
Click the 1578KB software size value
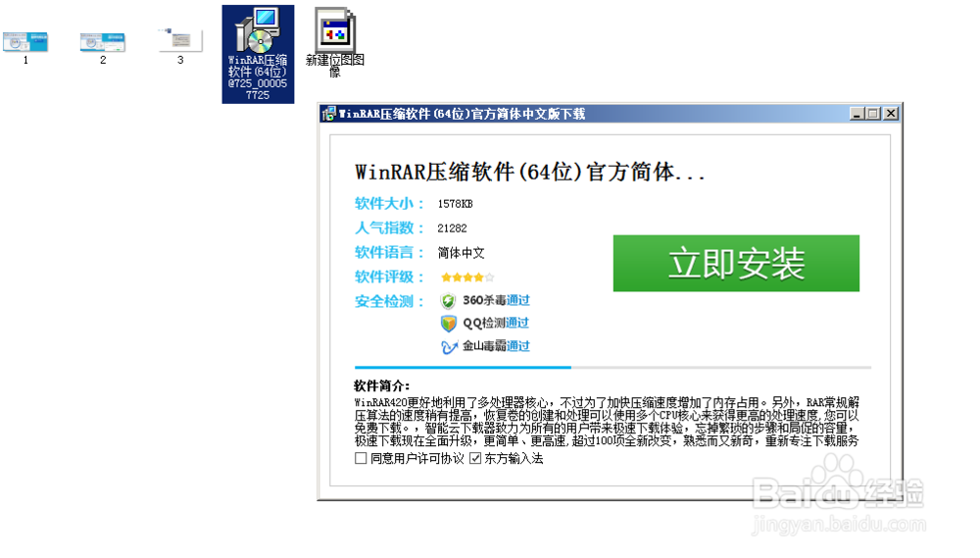click(x=455, y=204)
